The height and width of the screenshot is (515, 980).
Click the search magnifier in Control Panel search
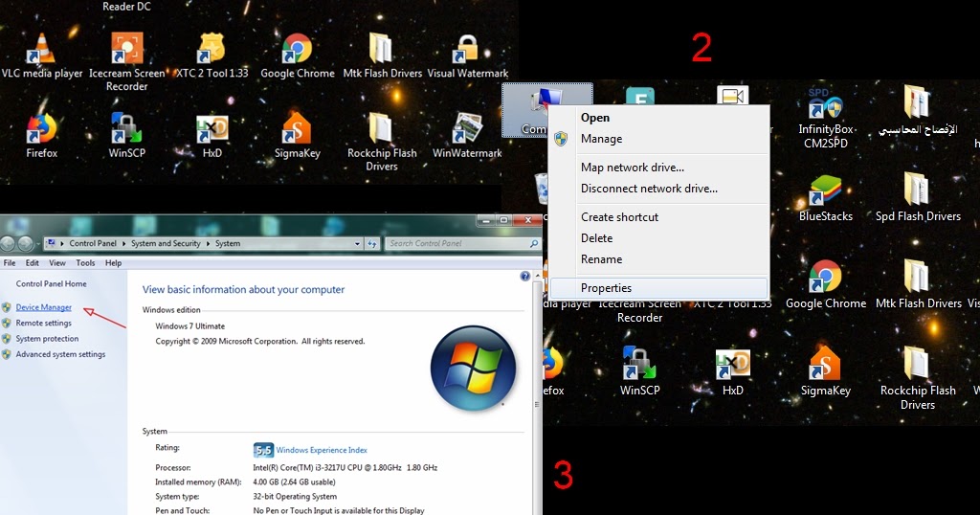point(534,244)
